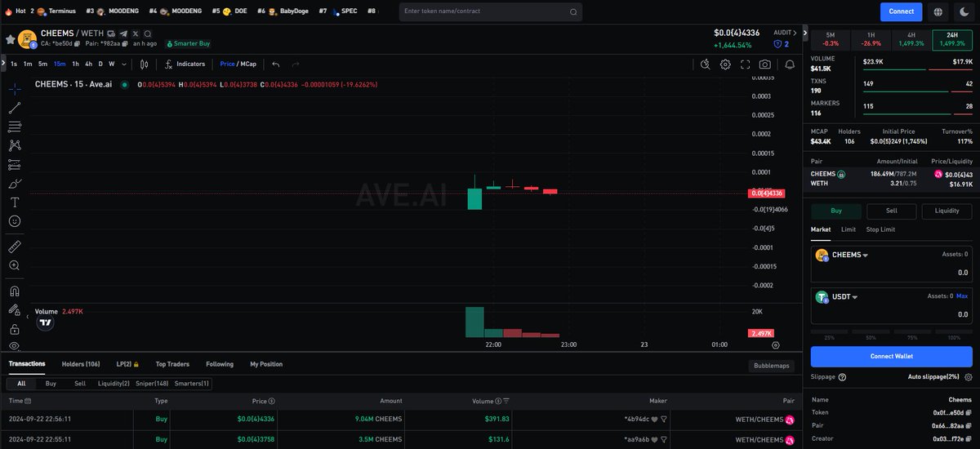Click the USDT amount input field
980x449 pixels.
click(x=891, y=314)
